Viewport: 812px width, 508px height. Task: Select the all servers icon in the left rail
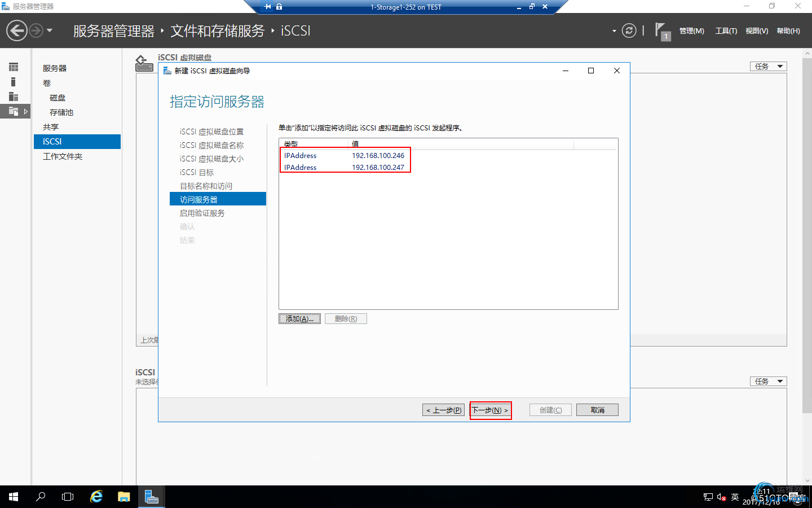pos(14,97)
